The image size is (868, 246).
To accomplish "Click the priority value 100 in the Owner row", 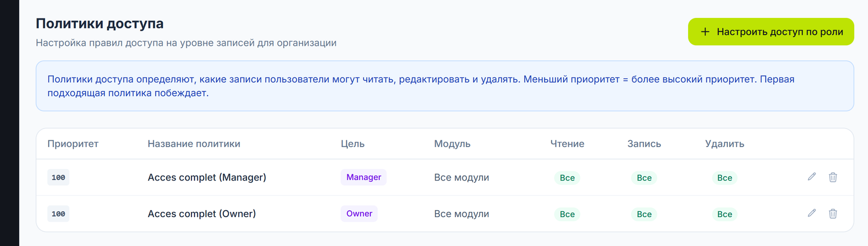I will (x=58, y=214).
